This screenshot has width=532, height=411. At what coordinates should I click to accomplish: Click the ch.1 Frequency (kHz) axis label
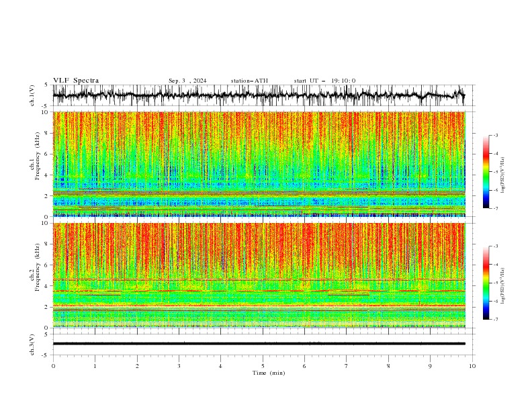click(36, 156)
